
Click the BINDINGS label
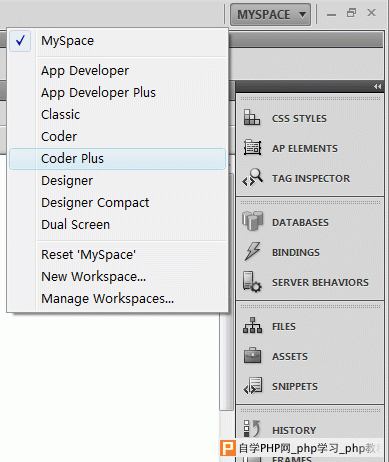coord(296,253)
